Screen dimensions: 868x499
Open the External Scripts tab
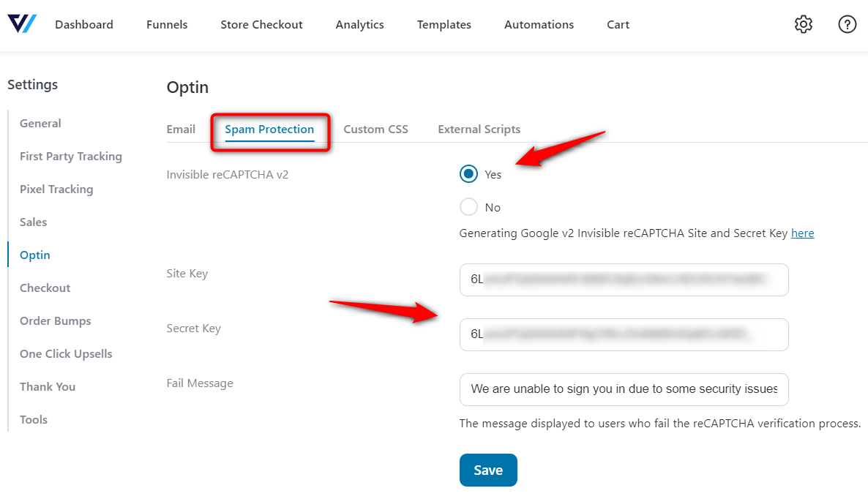tap(479, 129)
